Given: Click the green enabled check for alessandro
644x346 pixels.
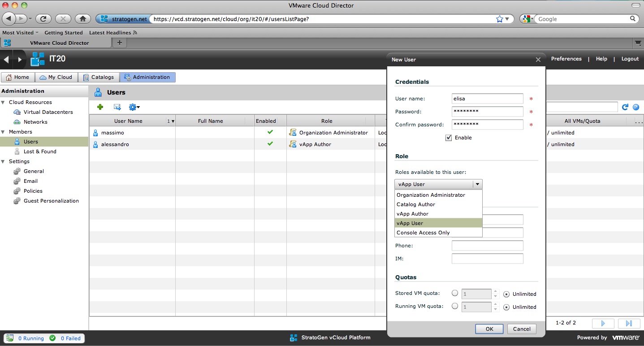Looking at the screenshot, I should 270,144.
